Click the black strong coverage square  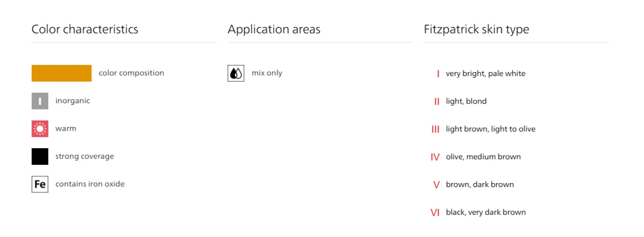click(40, 156)
